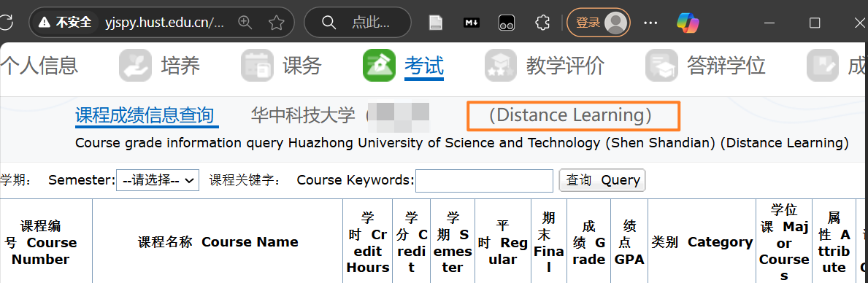Click the 教学评价 graduation cap icon
The width and height of the screenshot is (868, 283).
[501, 65]
